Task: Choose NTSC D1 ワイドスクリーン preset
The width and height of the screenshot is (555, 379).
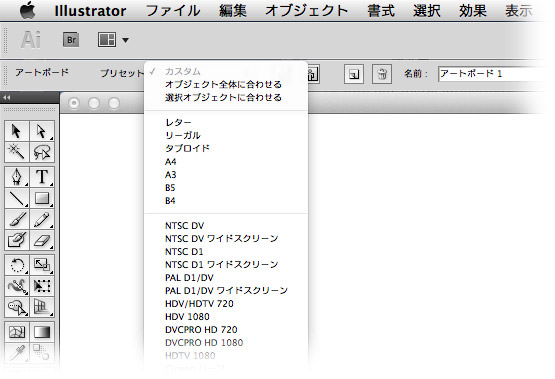Action: 226,265
